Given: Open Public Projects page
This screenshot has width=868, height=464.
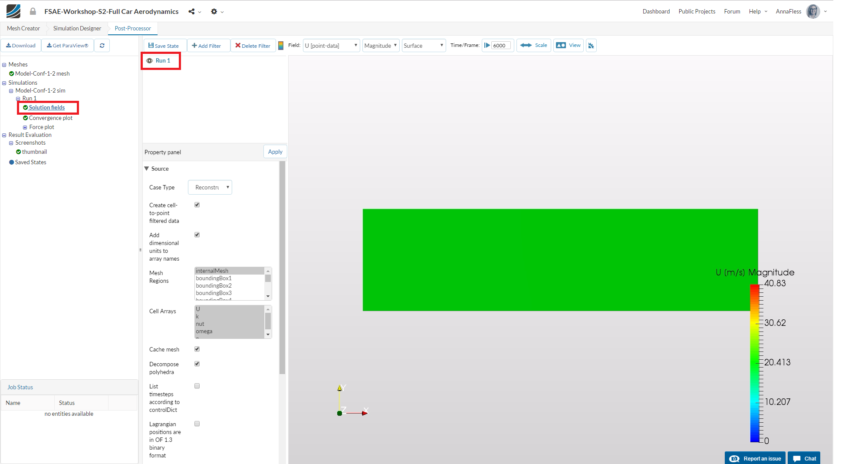Looking at the screenshot, I should pyautogui.click(x=697, y=11).
